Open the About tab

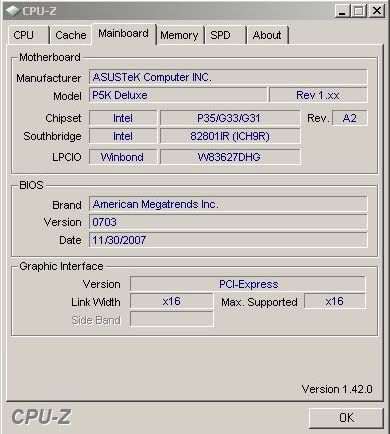[x=267, y=35]
